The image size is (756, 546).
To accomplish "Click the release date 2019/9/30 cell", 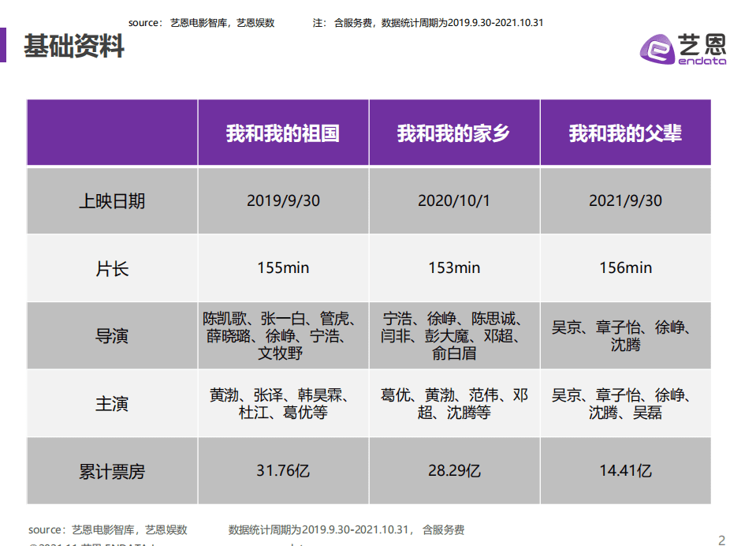I will (281, 200).
